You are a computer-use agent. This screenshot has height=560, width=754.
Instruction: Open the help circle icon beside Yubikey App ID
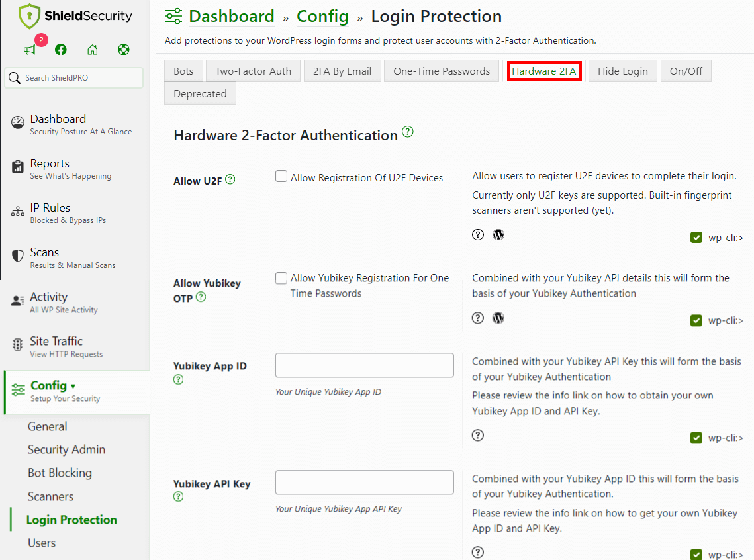pos(177,379)
